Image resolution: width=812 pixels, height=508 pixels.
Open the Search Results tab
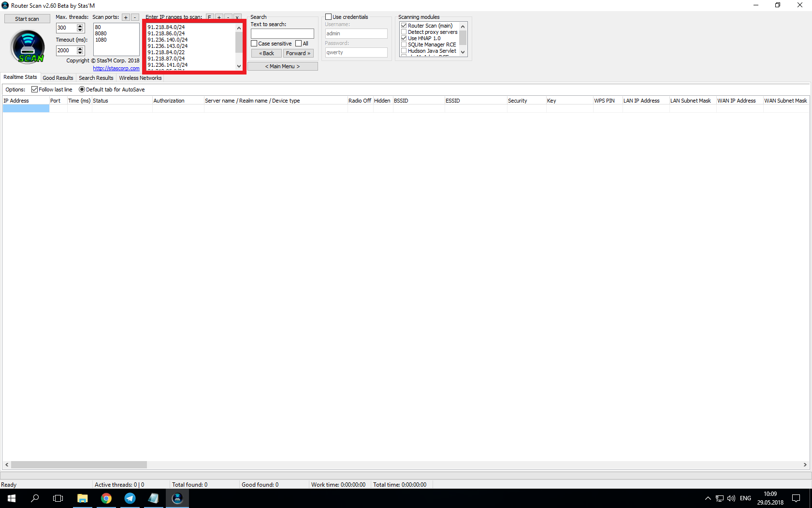point(96,78)
